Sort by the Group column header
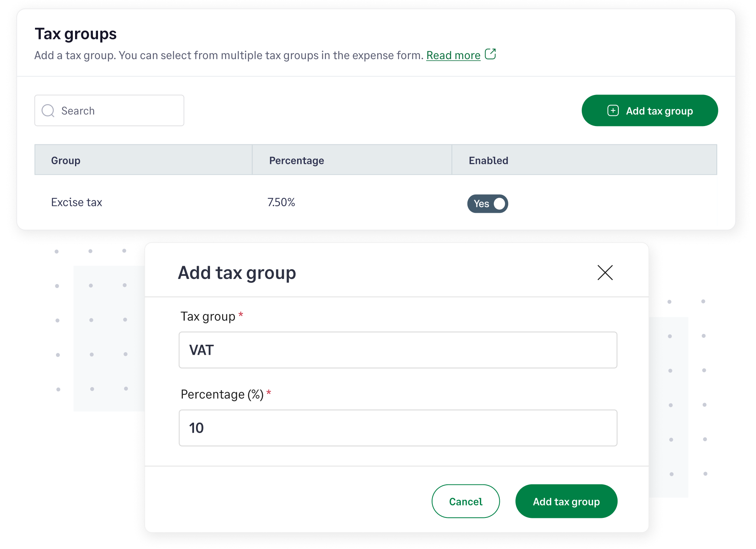756x549 pixels. click(x=66, y=160)
